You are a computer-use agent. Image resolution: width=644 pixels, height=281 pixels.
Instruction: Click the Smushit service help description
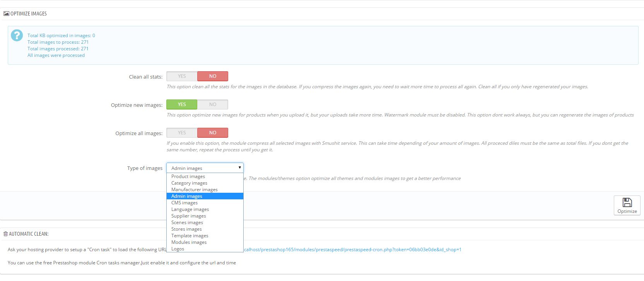[x=398, y=146]
